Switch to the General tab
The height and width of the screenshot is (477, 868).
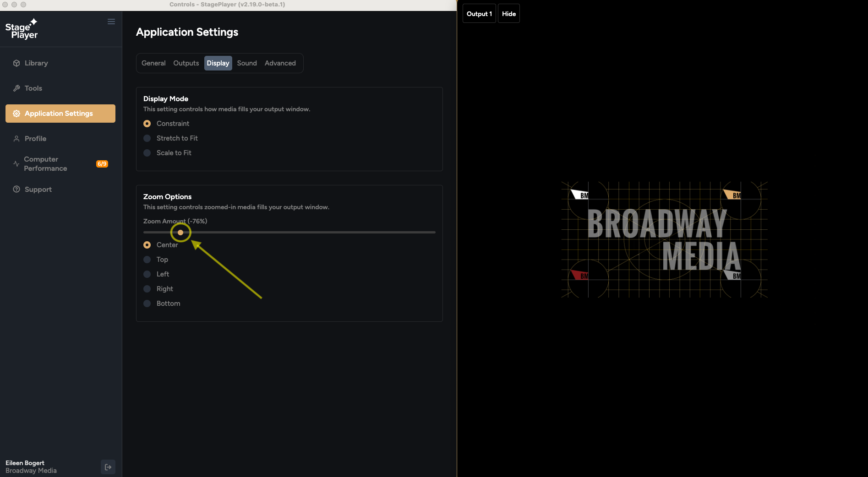coord(153,63)
